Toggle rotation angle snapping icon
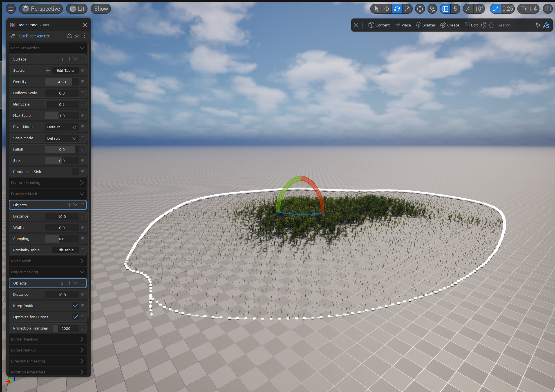Viewport: 555px width, 392px height. (x=468, y=9)
